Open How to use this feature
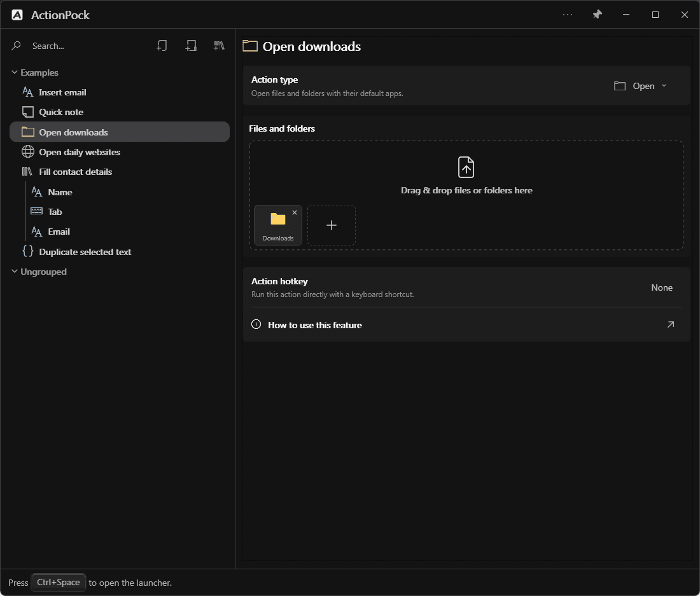Screen dimensions: 700x596 [x=466, y=325]
